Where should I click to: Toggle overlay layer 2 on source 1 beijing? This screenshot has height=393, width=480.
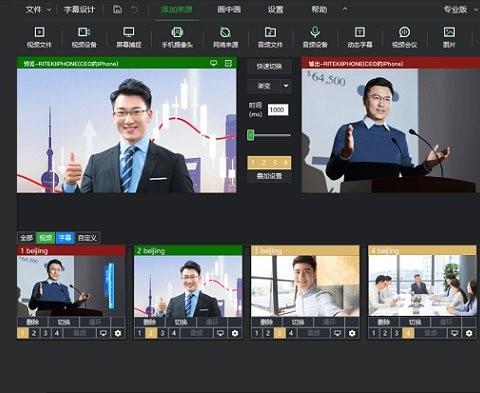[x=34, y=333]
